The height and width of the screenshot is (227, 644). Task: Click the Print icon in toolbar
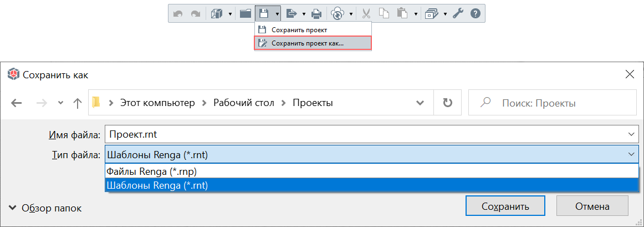pyautogui.click(x=316, y=14)
